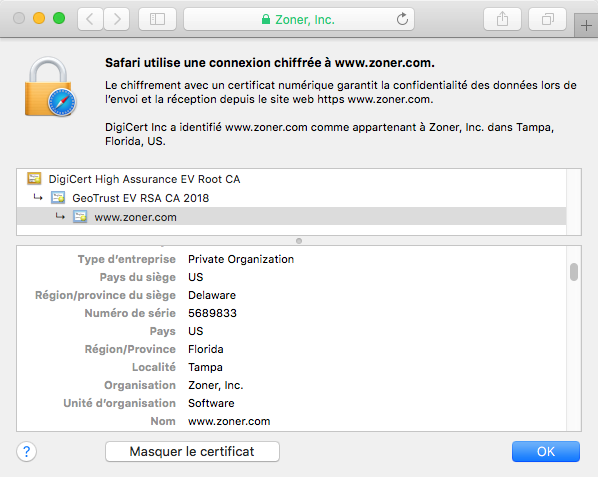The image size is (598, 477).
Task: Click the green padlock in address bar
Action: (266, 19)
